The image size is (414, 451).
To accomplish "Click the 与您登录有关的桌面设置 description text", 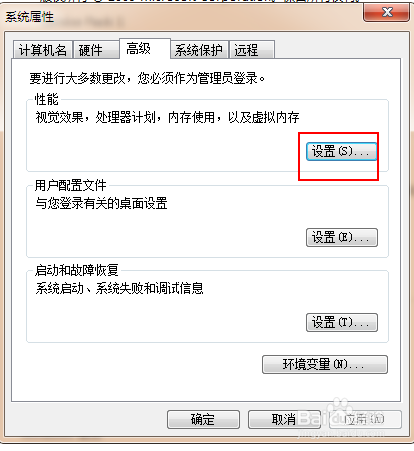I will pos(101,203).
